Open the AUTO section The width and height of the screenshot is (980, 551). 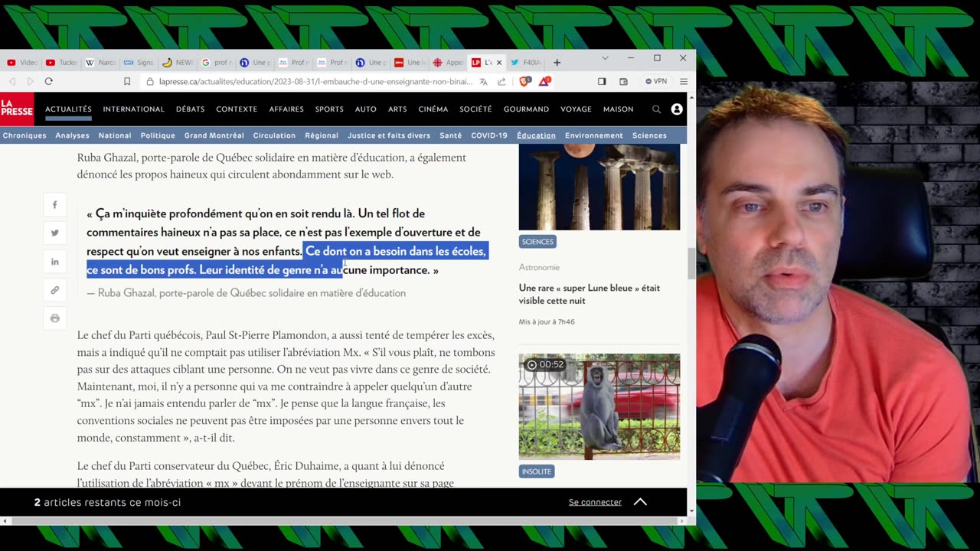[x=366, y=109]
